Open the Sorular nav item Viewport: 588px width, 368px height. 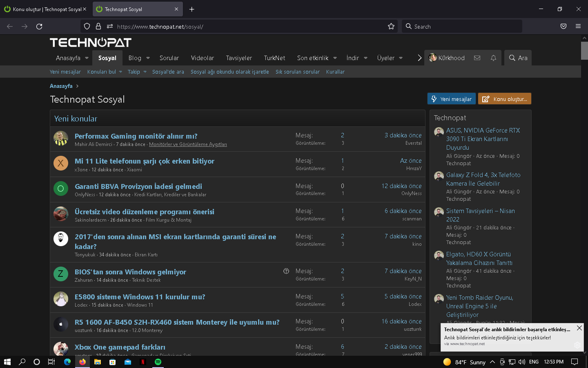tap(169, 58)
